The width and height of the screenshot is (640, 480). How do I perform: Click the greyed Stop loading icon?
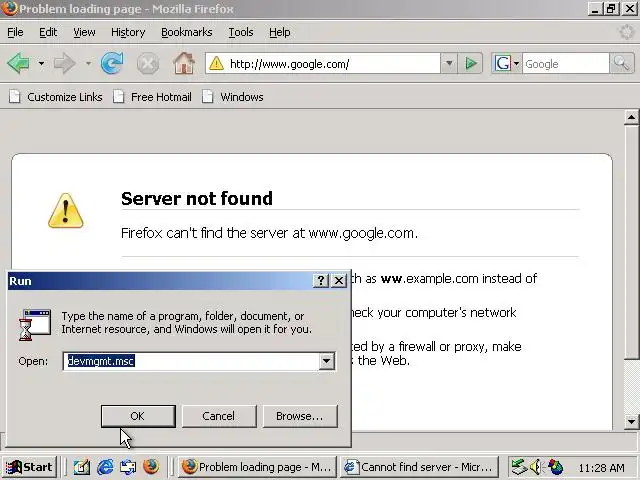click(148, 64)
